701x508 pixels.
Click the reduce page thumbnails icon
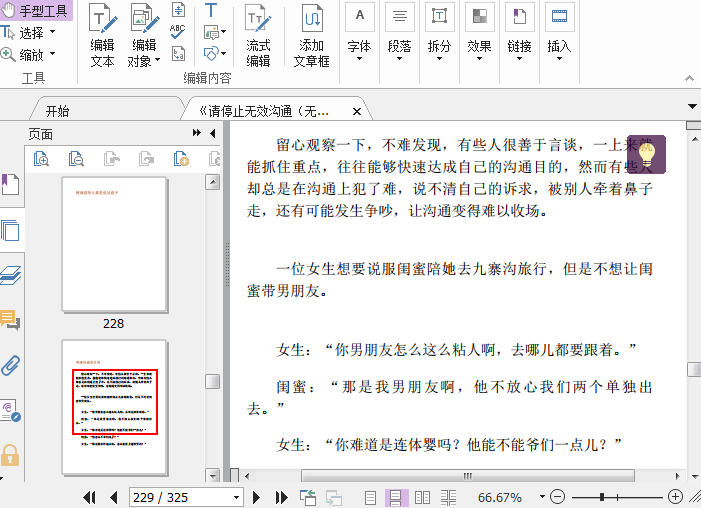(x=76, y=159)
